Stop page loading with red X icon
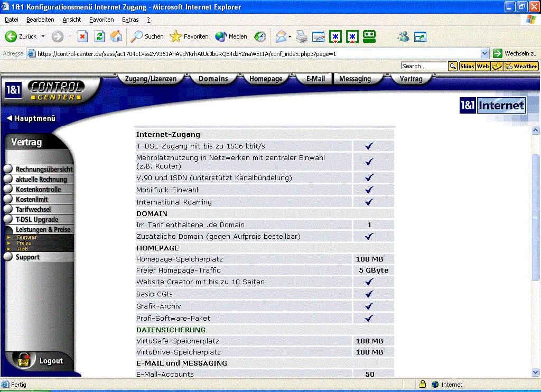541x392 pixels. pyautogui.click(x=82, y=36)
